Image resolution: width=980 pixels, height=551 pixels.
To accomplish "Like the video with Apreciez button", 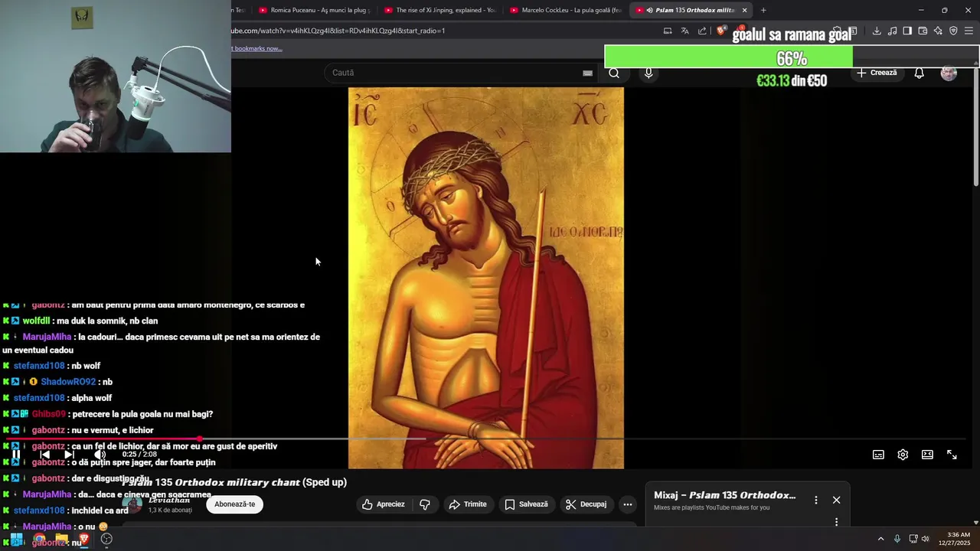I will 383,504.
